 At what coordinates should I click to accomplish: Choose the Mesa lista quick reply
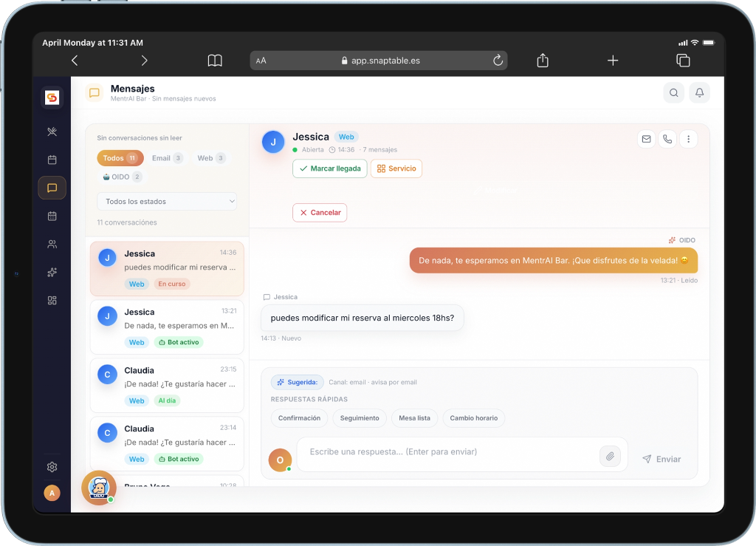[414, 418]
